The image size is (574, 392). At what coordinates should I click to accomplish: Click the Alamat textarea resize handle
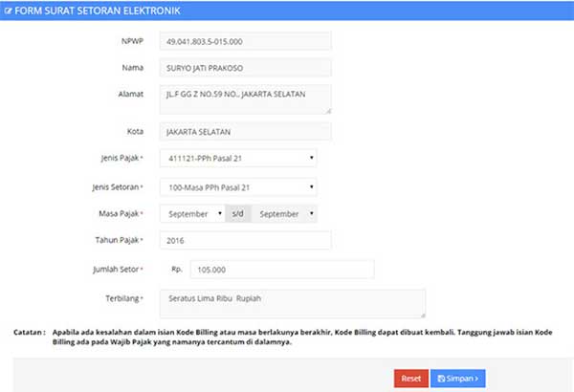coord(329,111)
